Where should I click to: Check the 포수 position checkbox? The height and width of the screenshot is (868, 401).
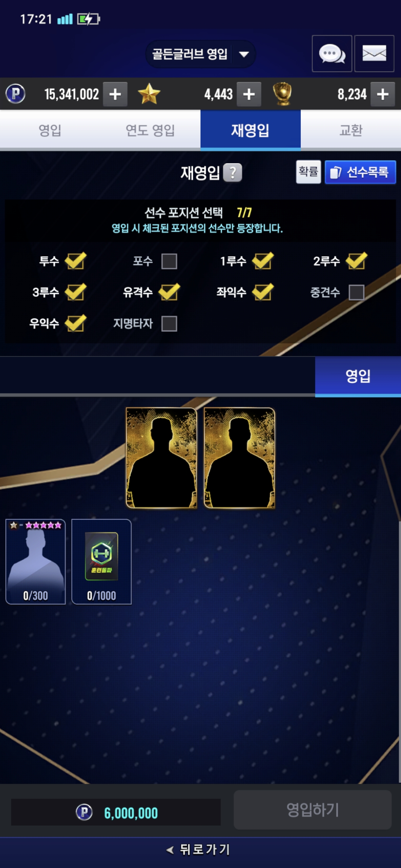169,261
